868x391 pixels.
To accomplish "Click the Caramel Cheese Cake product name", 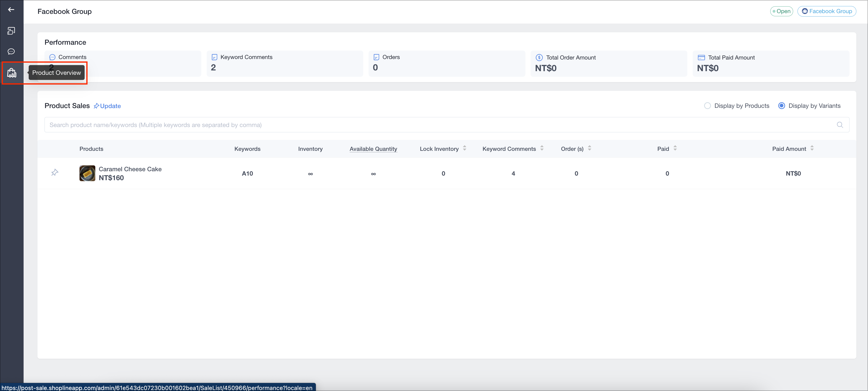I will coord(130,169).
